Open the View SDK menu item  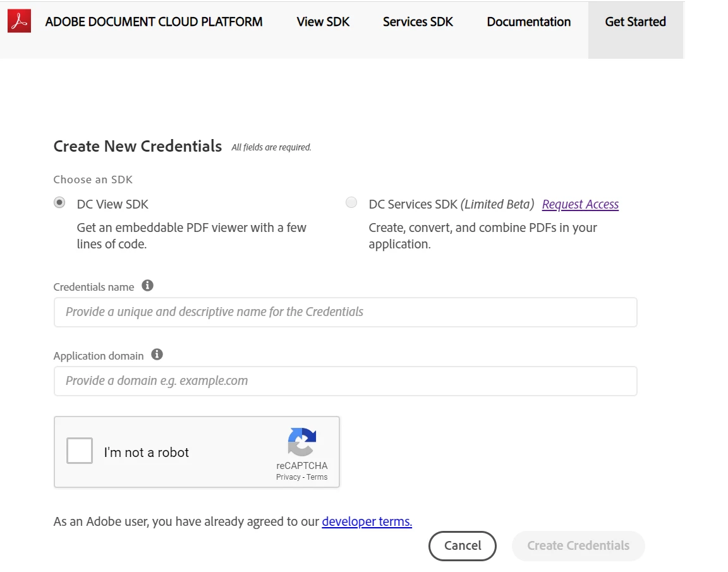click(x=323, y=22)
